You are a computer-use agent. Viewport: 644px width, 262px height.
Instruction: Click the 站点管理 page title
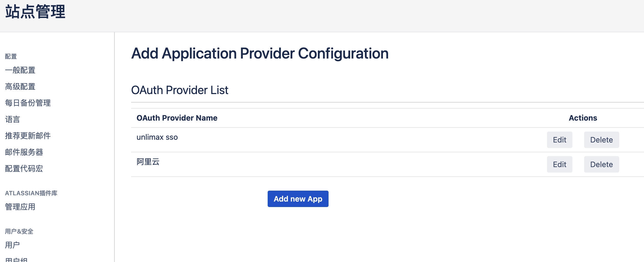pos(35,12)
